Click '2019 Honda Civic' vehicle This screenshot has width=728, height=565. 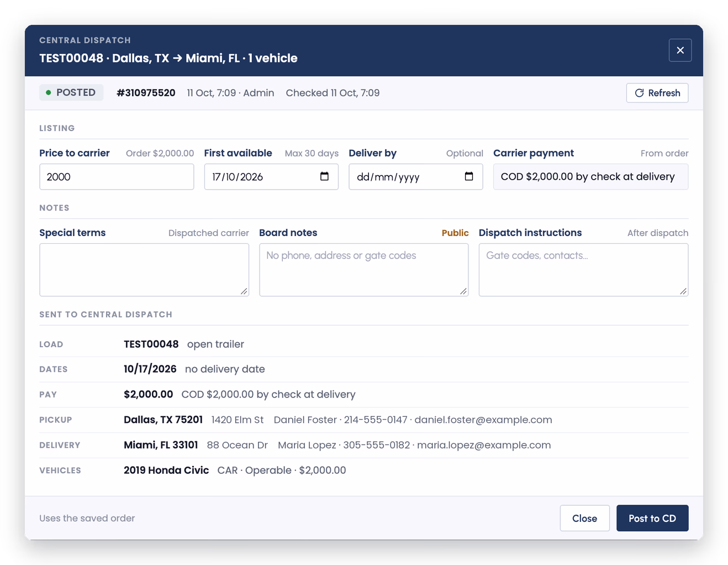point(166,470)
